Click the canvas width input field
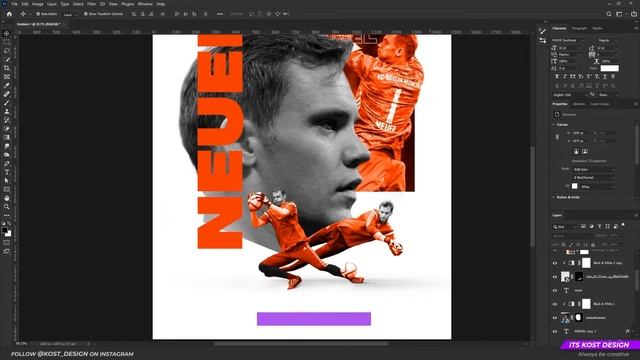640x360 pixels. click(580, 133)
